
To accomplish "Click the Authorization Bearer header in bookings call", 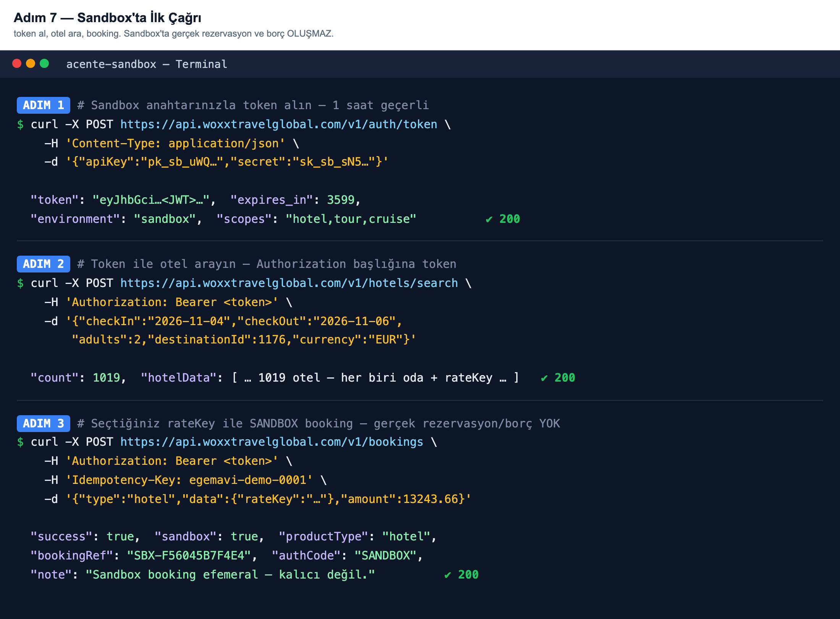I will [172, 461].
